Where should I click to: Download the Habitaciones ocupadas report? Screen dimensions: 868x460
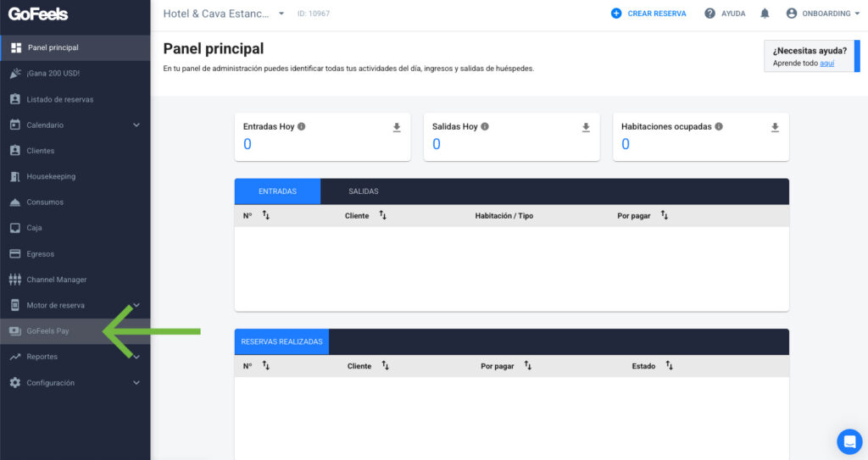(x=775, y=127)
